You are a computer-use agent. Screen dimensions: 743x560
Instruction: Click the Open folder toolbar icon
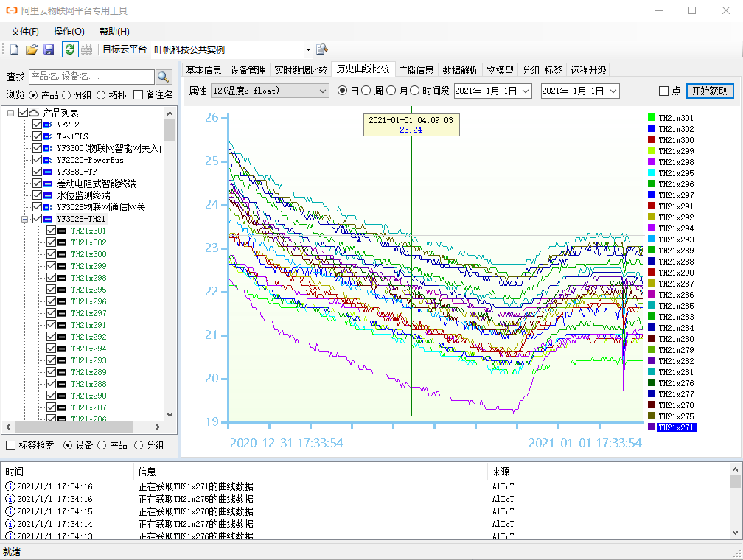click(31, 49)
